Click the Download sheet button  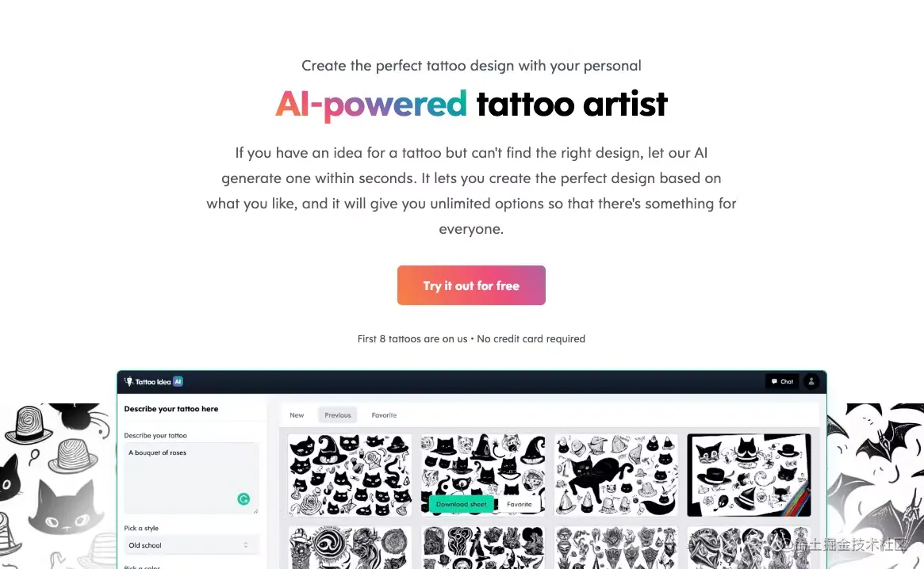point(461,504)
